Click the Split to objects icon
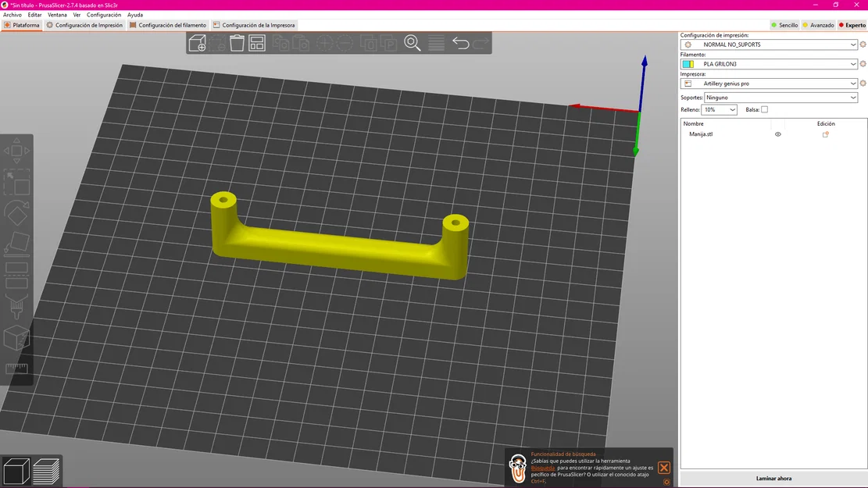868x488 pixels. 369,43
